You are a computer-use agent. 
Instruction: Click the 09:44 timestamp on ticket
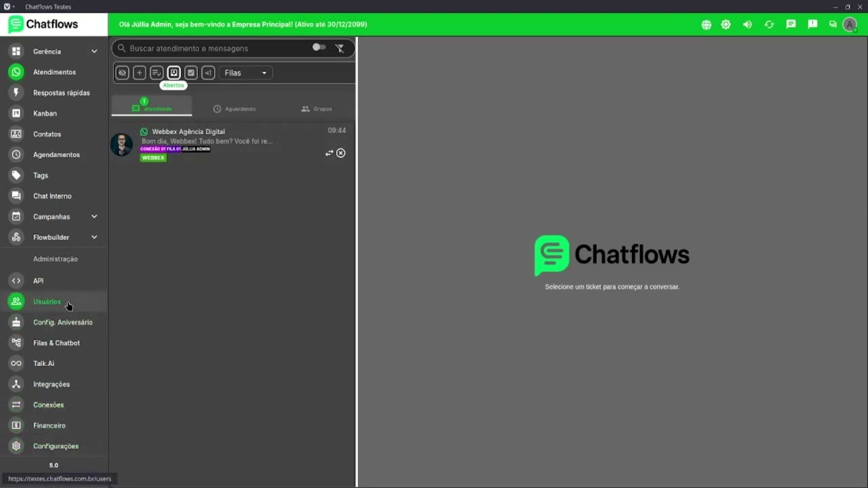tap(337, 130)
